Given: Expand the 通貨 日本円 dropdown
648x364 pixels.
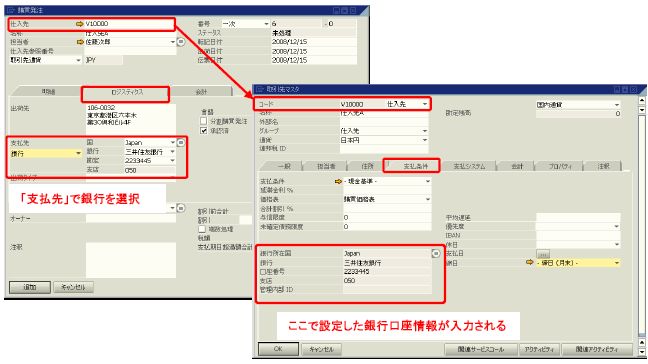Looking at the screenshot, I should pyautogui.click(x=425, y=140).
